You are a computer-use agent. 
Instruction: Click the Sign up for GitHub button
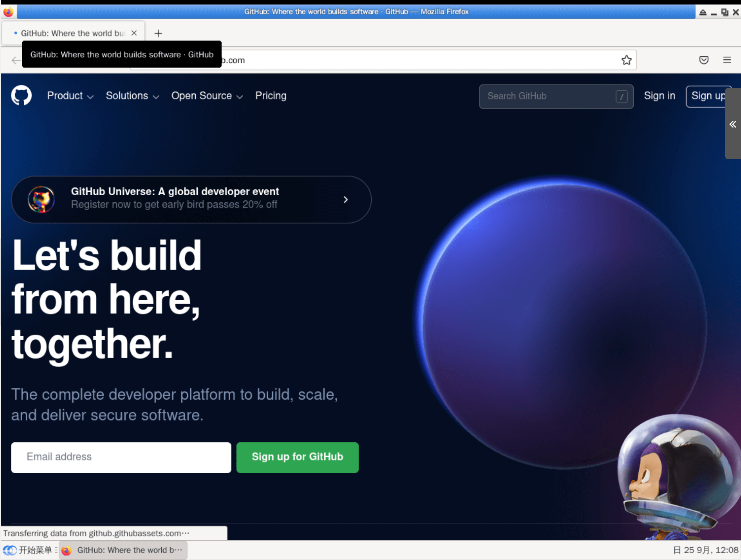297,457
